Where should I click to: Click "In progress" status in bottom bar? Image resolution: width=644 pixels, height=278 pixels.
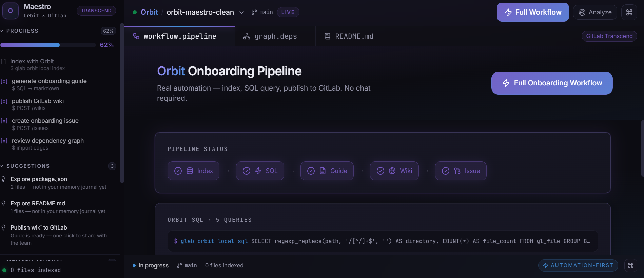pos(151,265)
